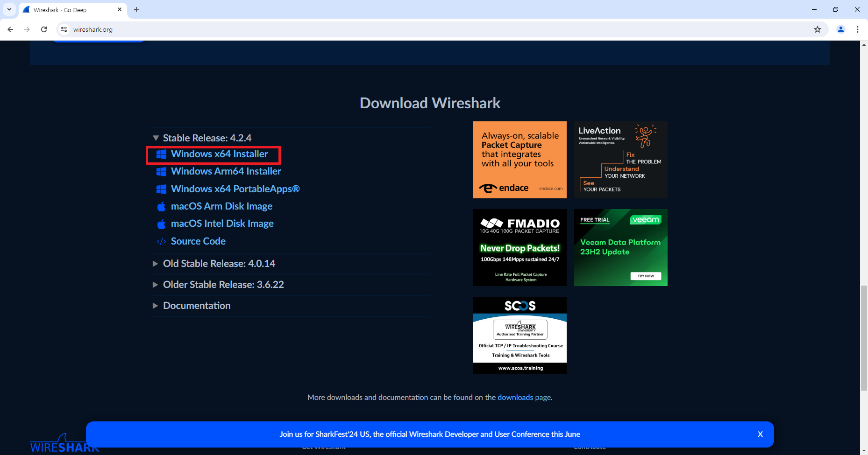
Task: Download Windows x64 PortableApps version
Action: click(235, 189)
